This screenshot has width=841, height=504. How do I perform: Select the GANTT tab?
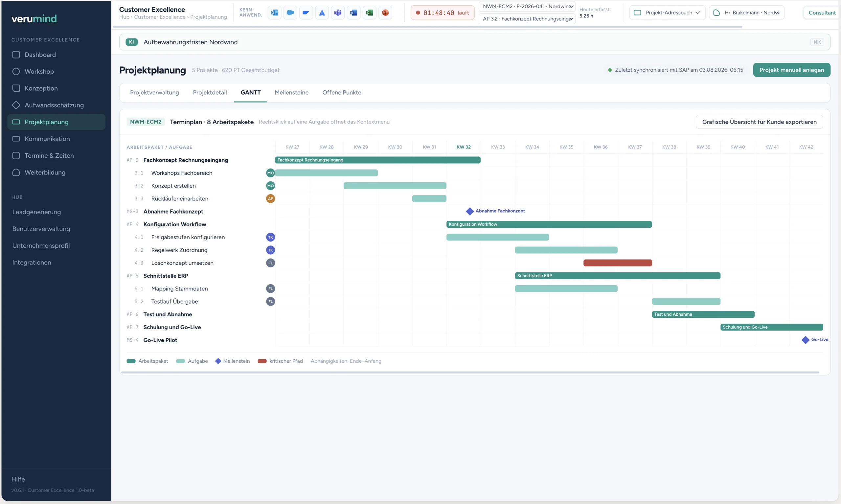[x=251, y=92]
